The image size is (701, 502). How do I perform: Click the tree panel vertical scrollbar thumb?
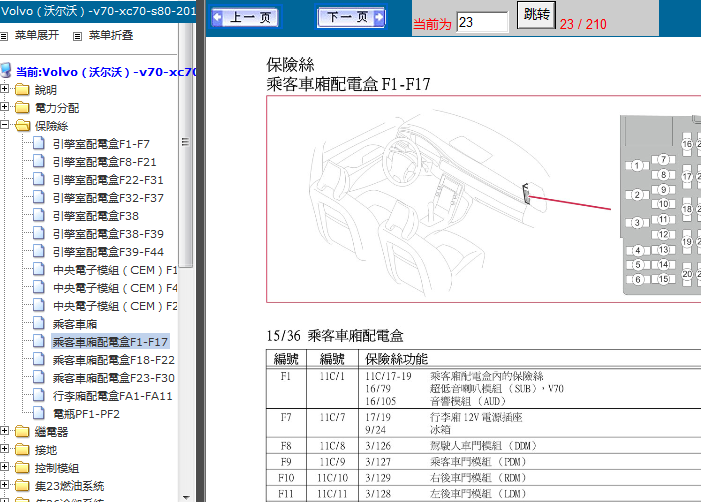(186, 143)
